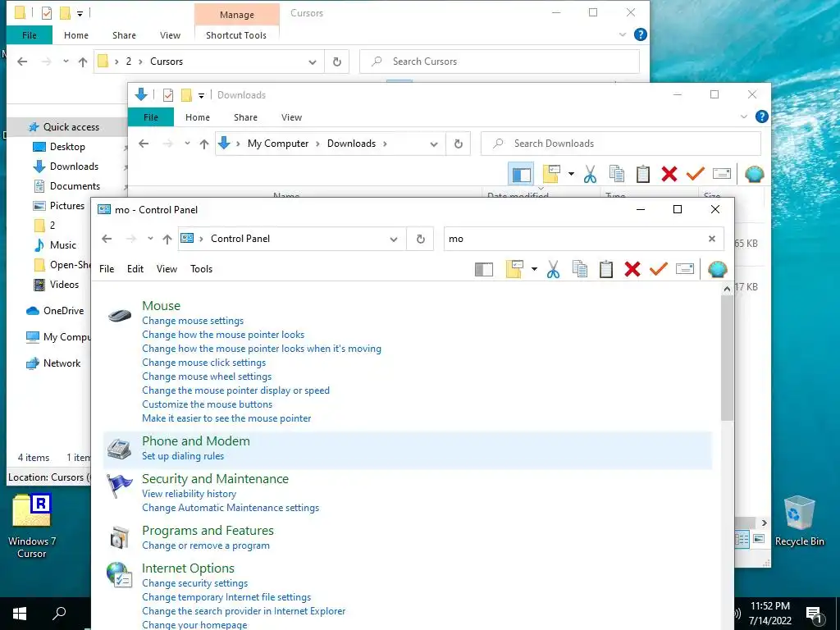Screen dimensions: 840x630
Task: Expand the Downloads address bar history dropdown
Action: click(434, 144)
